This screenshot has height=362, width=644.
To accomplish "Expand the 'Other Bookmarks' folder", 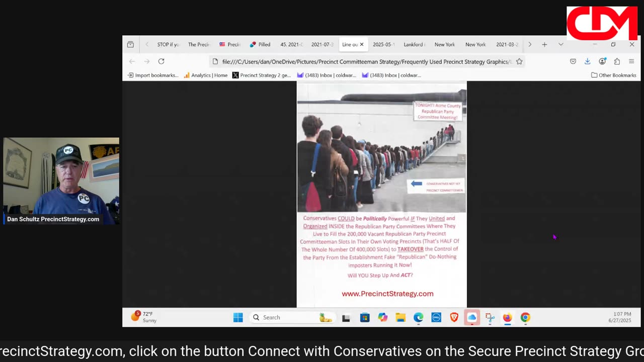I will coord(613,75).
